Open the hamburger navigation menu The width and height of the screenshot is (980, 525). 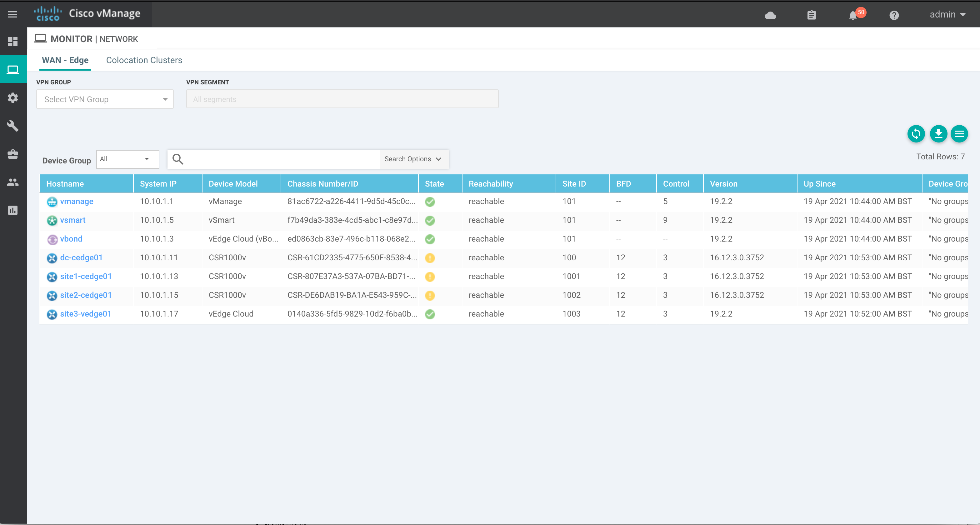pyautogui.click(x=12, y=14)
